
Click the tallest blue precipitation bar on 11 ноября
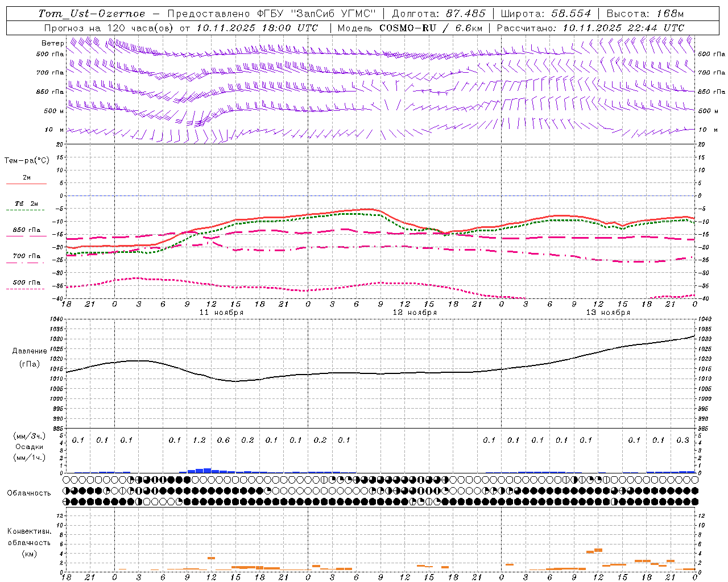[x=207, y=471]
